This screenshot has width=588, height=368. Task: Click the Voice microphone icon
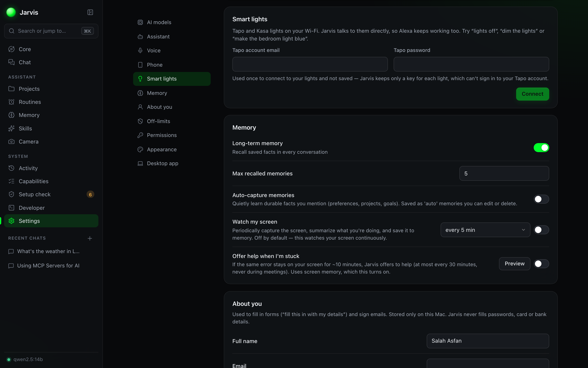(x=140, y=51)
